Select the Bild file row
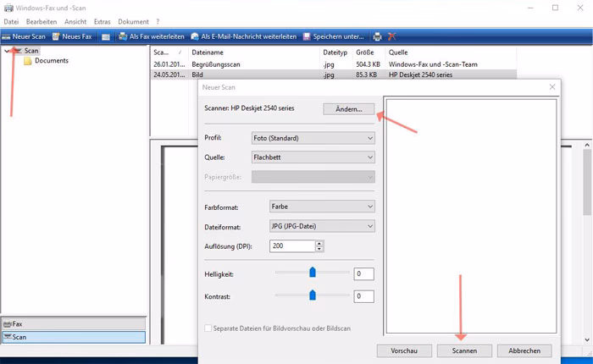This screenshot has width=593, height=364. [334, 74]
